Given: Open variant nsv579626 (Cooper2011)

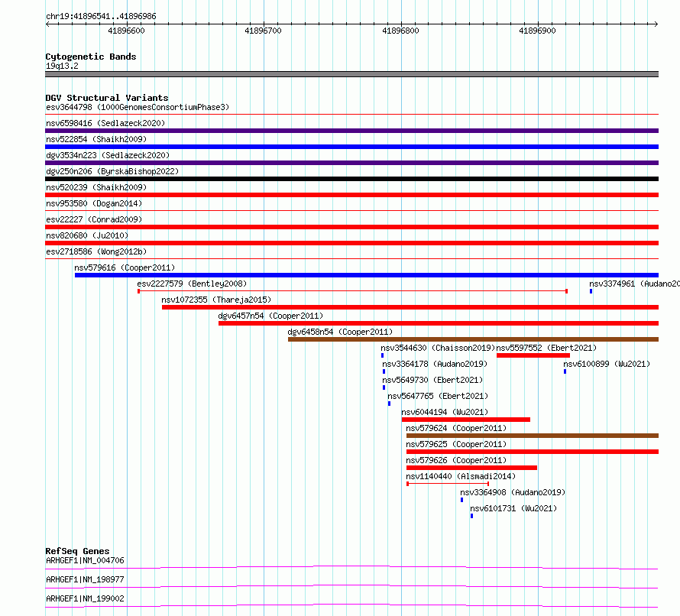Looking at the screenshot, I should point(456,460).
